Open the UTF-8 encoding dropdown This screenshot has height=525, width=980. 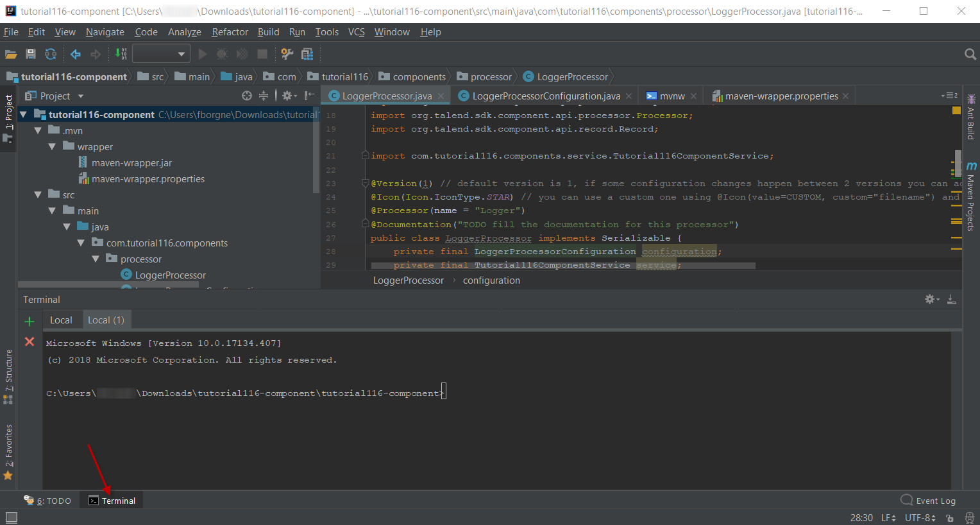920,517
